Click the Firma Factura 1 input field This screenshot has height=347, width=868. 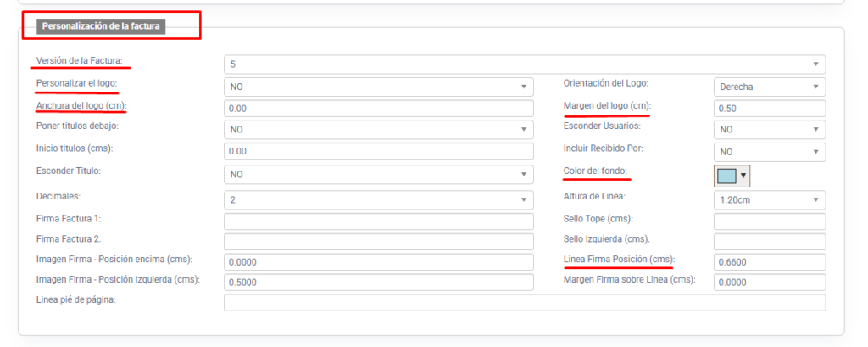[x=378, y=221]
